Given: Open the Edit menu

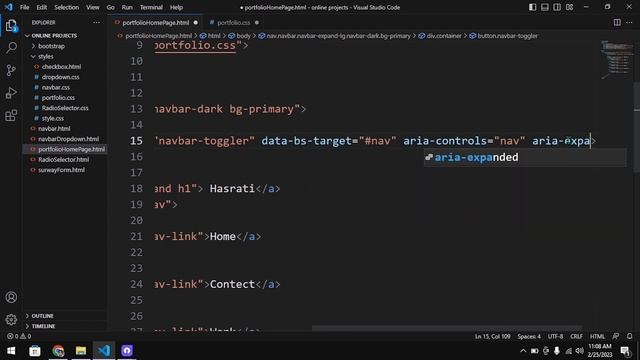Looking at the screenshot, I should click(42, 7).
